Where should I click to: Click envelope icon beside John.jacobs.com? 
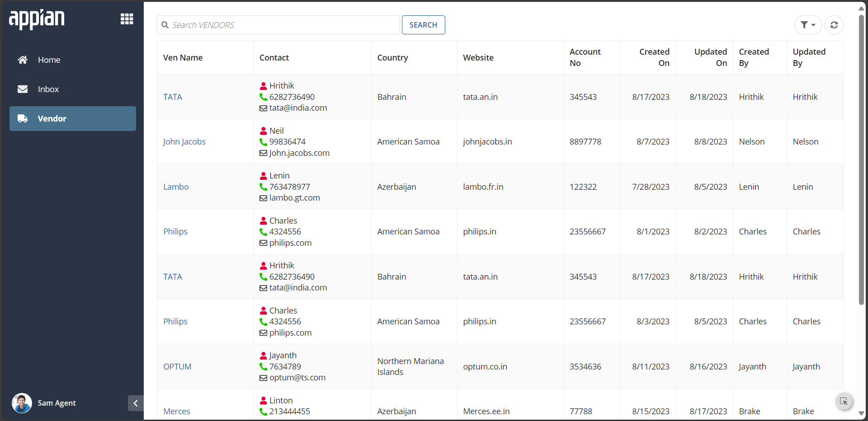(x=263, y=153)
